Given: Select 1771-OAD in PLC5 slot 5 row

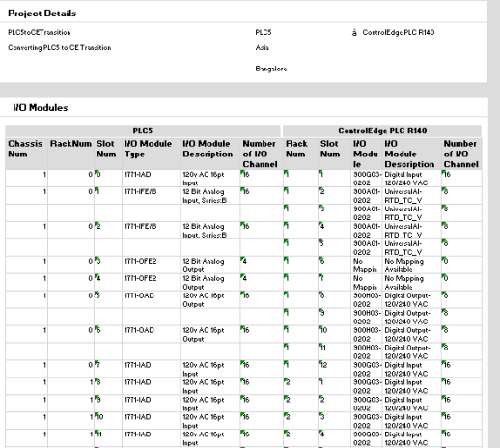Looking at the screenshot, I should coord(139,295).
